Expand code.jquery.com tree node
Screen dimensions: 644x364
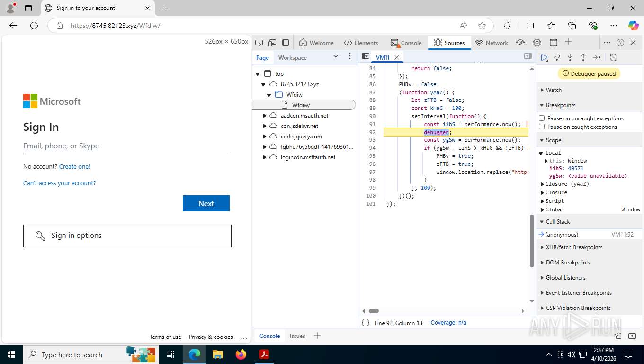point(265,136)
